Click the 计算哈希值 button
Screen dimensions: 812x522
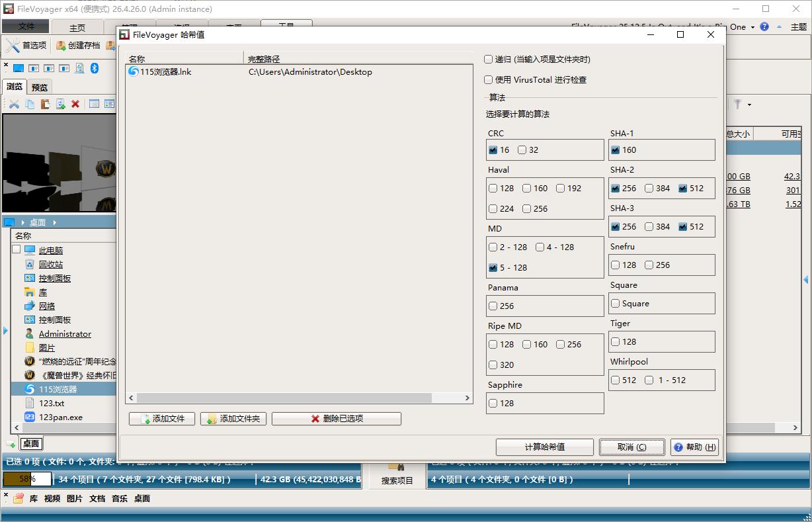pyautogui.click(x=544, y=447)
